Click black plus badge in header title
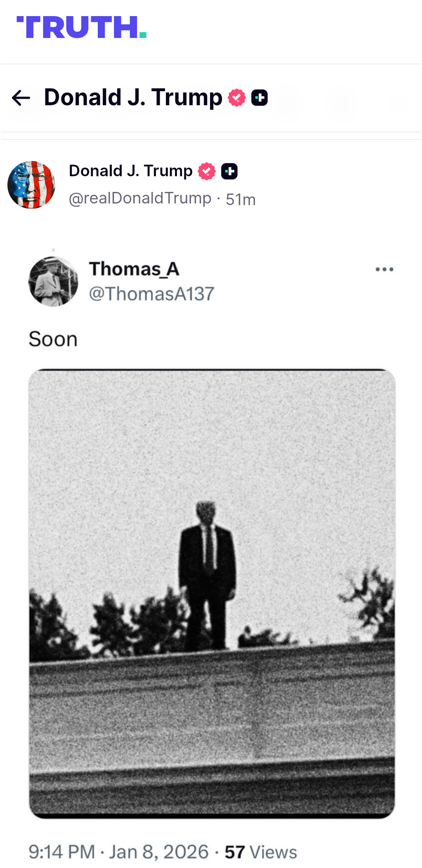This screenshot has height=868, width=422. click(x=259, y=98)
